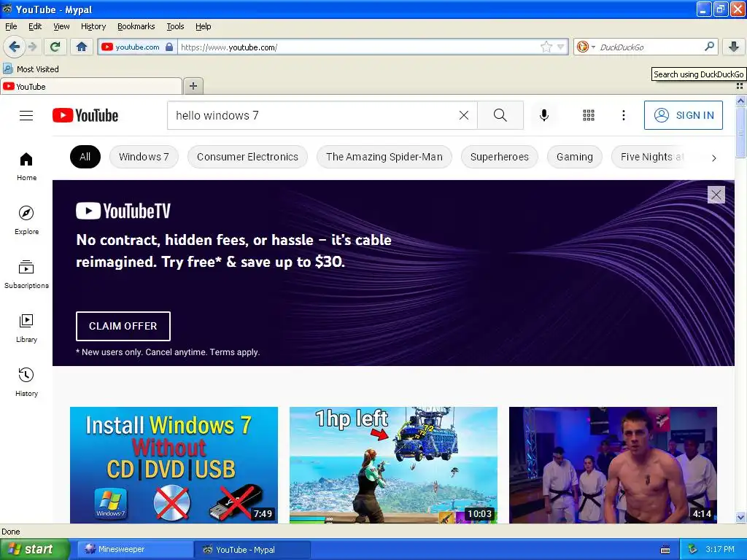Click the padlock site security icon
Viewport: 747px width, 560px height.
click(169, 47)
